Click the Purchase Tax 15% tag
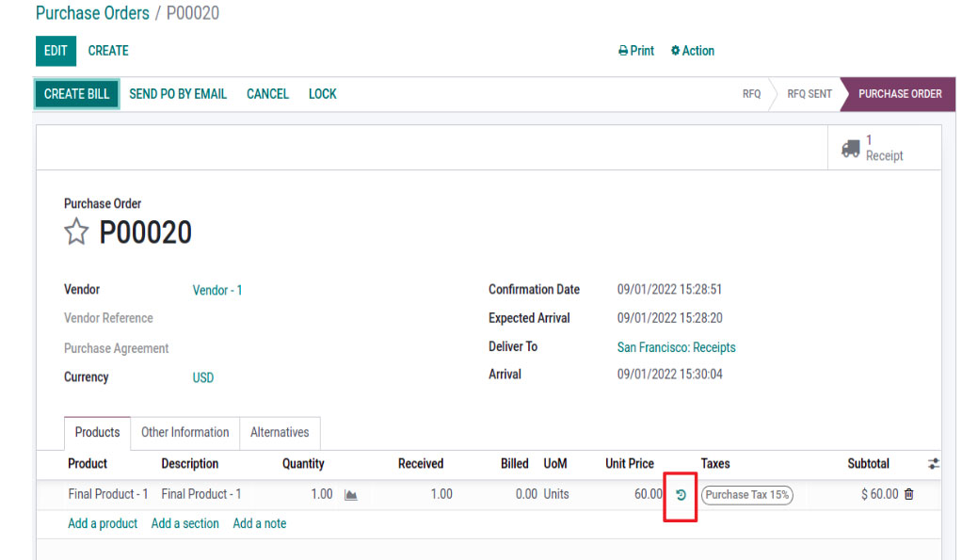Viewport: 962px width, 560px height. [x=747, y=495]
